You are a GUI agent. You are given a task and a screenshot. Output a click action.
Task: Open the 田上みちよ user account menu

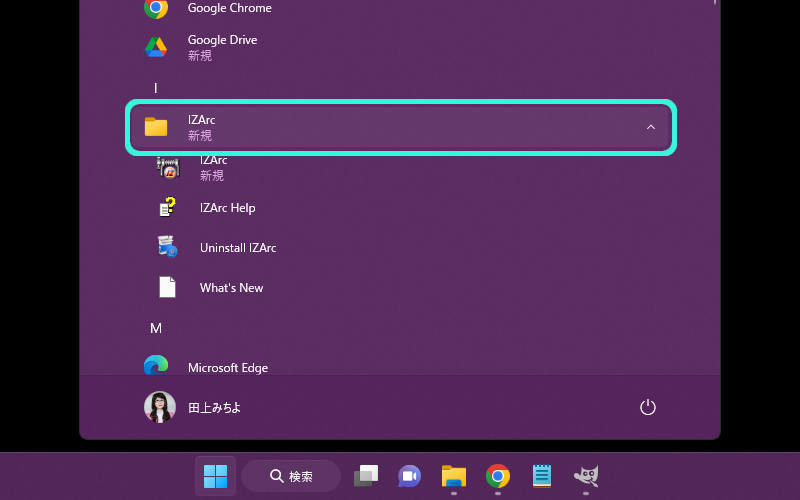192,407
